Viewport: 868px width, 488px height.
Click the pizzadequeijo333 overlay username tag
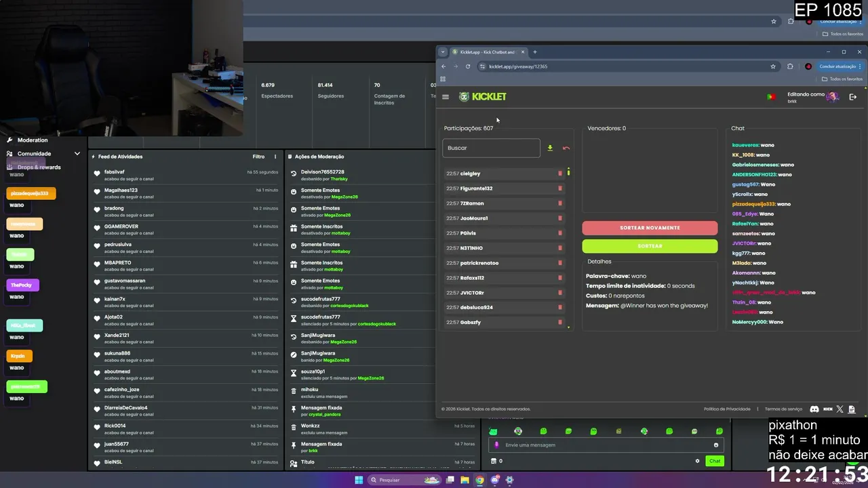pyautogui.click(x=31, y=193)
